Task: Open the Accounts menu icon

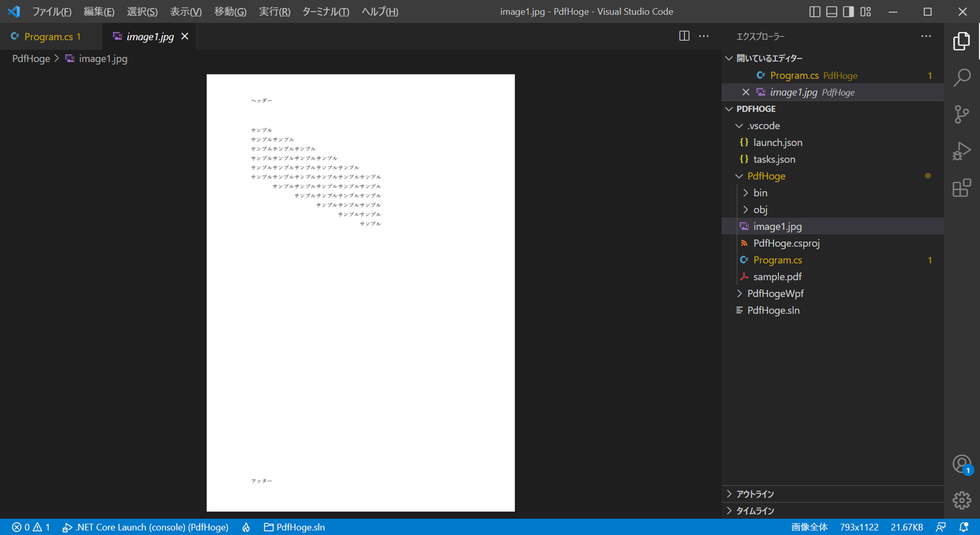Action: (x=961, y=464)
